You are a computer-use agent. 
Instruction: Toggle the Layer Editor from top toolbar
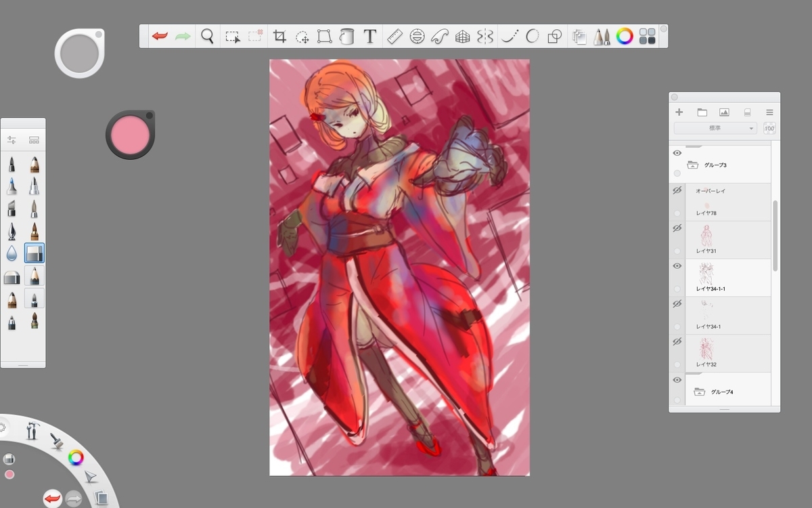(579, 37)
